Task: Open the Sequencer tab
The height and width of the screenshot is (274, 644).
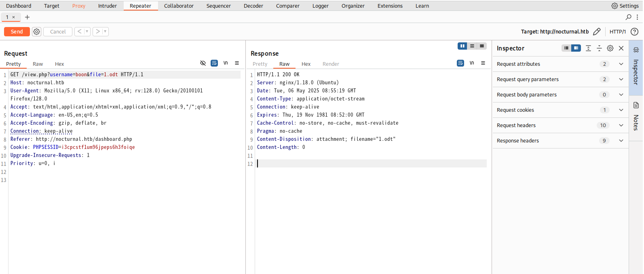Action: (219, 6)
